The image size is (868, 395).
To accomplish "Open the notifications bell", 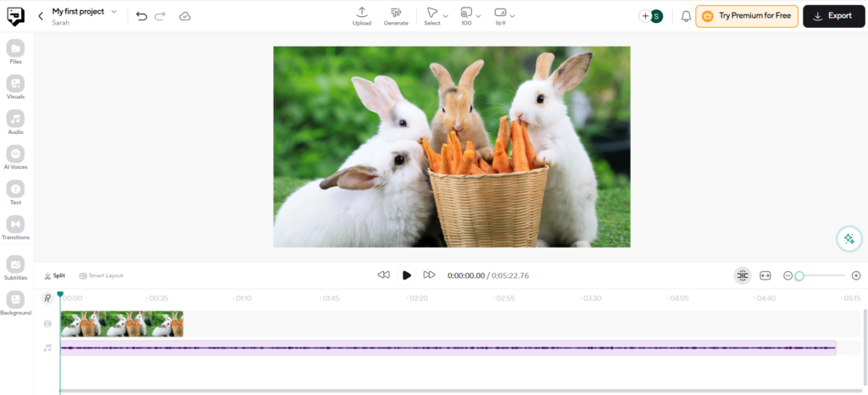I will point(686,16).
